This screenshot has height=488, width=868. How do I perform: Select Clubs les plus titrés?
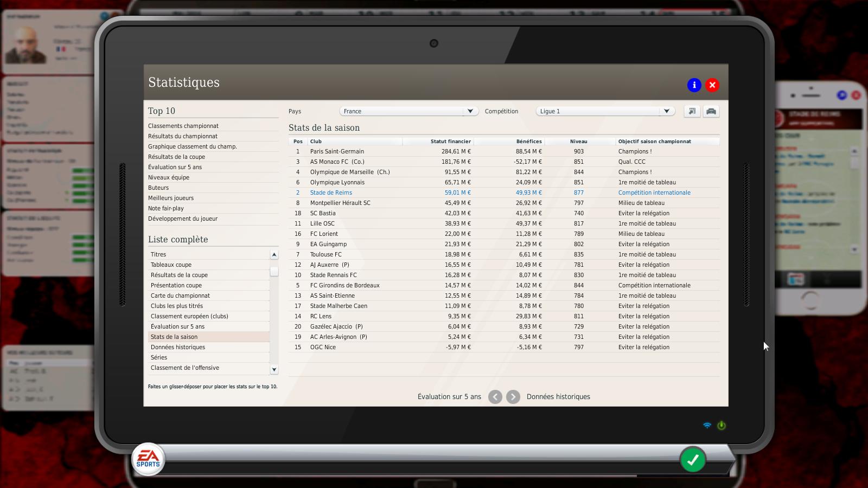pos(209,306)
